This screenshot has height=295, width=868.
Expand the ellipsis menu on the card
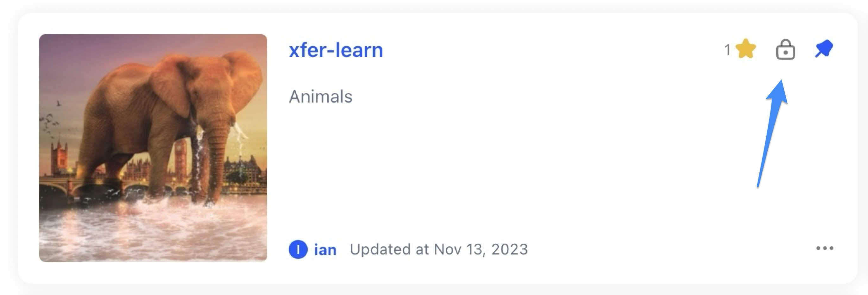[x=825, y=248]
